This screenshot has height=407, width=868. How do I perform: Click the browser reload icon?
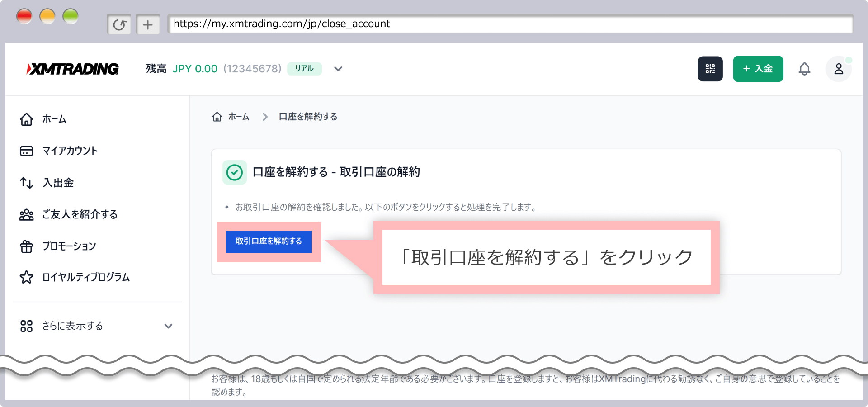coord(119,24)
